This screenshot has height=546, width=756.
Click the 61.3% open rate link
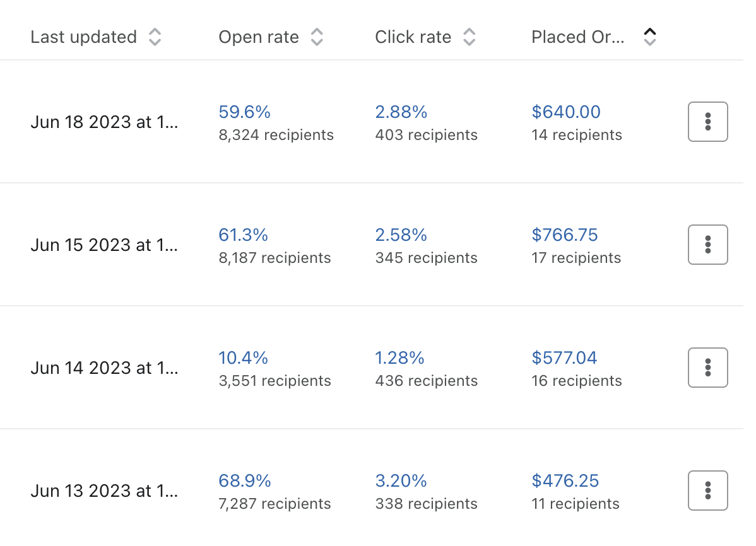[243, 235]
